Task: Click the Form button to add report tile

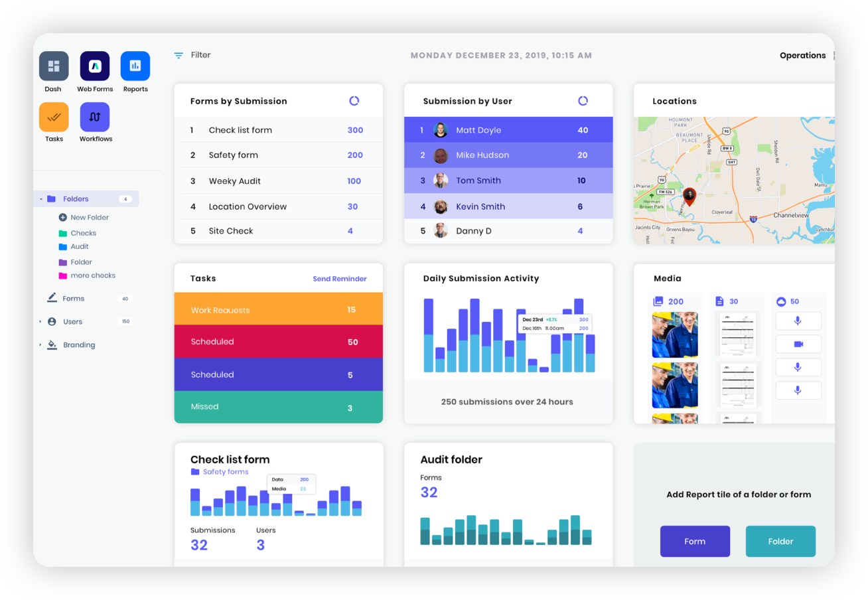Action: [x=695, y=542]
